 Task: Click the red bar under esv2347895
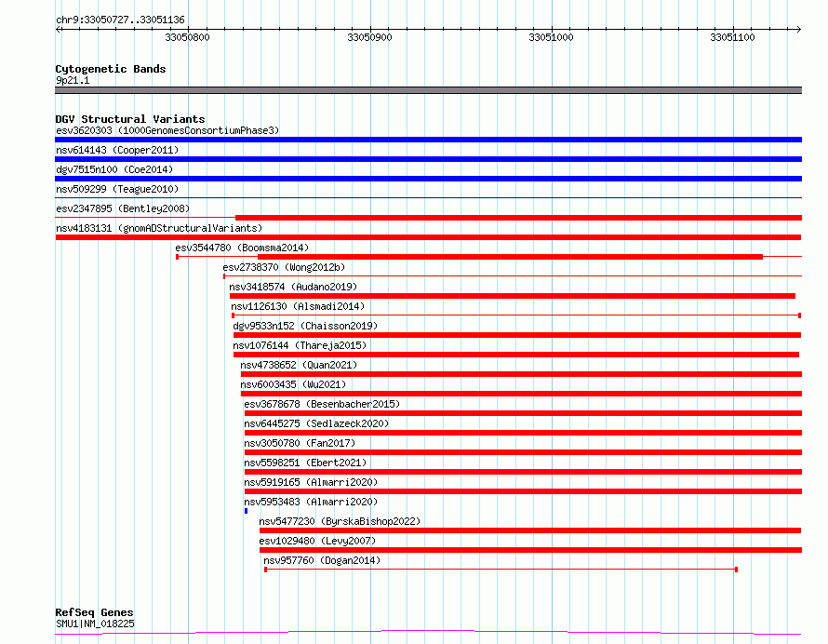point(518,218)
